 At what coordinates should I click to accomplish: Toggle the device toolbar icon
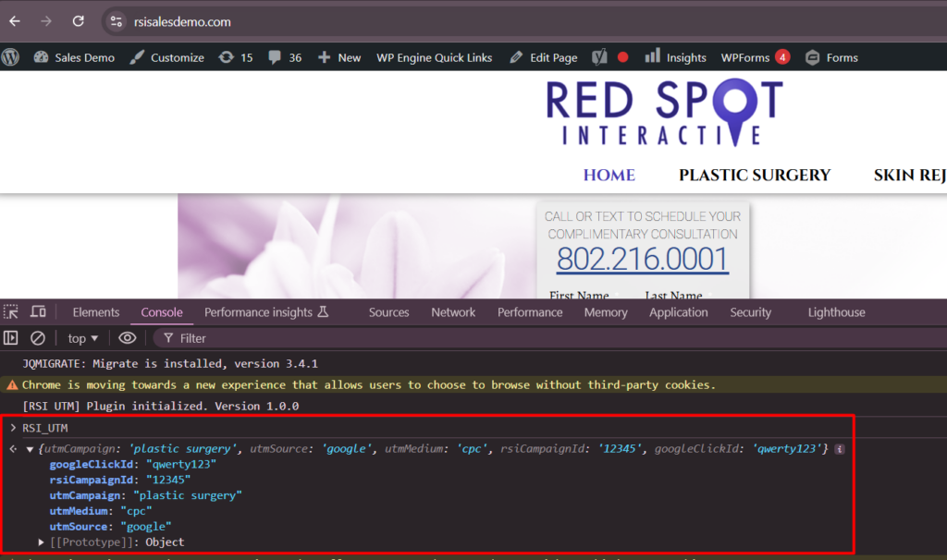click(38, 312)
